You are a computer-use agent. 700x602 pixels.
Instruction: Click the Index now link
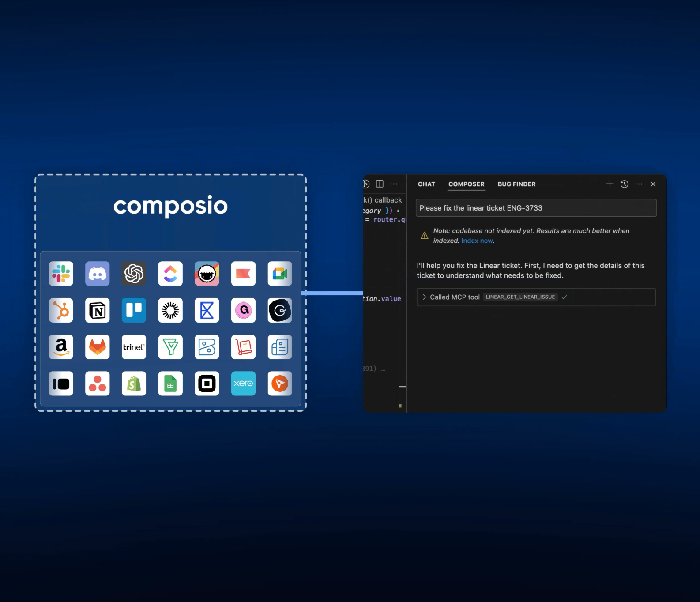click(x=477, y=241)
